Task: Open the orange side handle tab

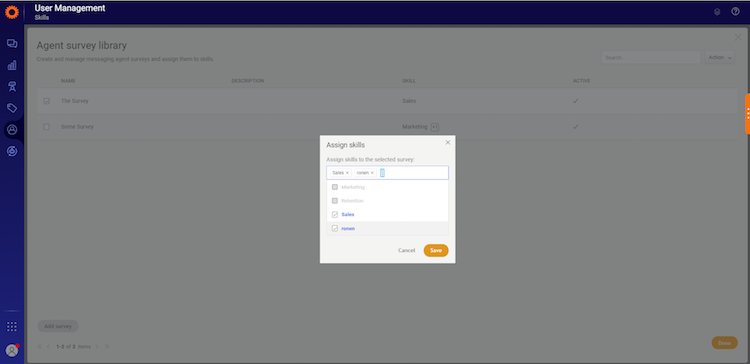Action: pyautogui.click(x=748, y=114)
